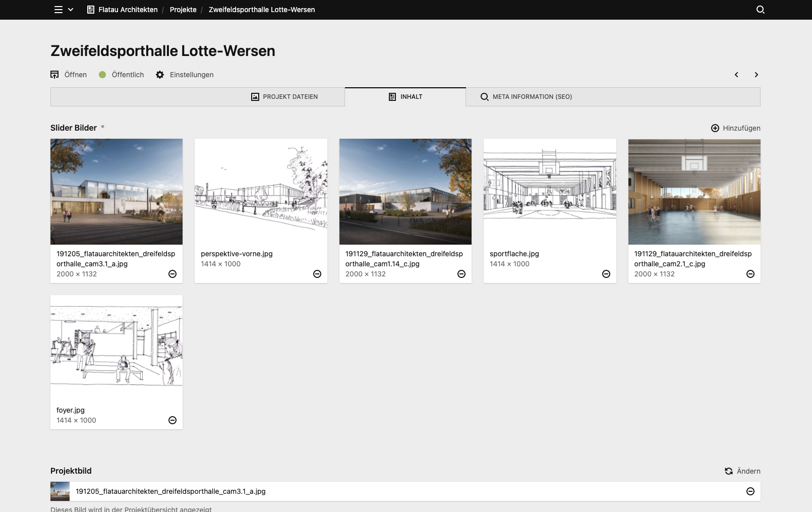The width and height of the screenshot is (812, 512).
Task: Click the green Öffentlich status dot
Action: [x=103, y=74]
